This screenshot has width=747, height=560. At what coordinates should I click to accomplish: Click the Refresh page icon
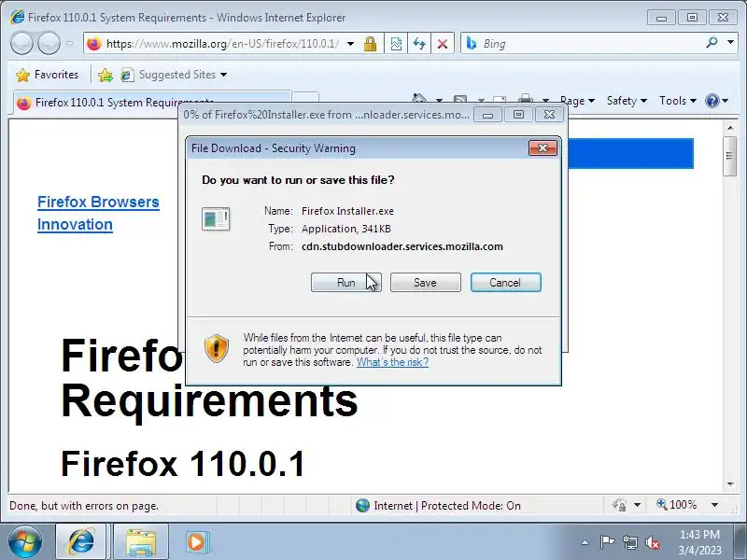pos(419,44)
